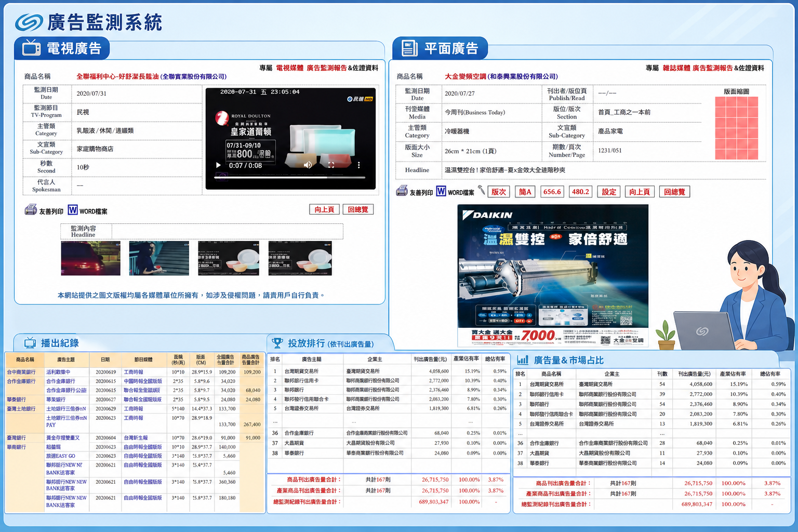Open the DAIKIN magazine ad image
798x532 pixels.
(x=553, y=275)
